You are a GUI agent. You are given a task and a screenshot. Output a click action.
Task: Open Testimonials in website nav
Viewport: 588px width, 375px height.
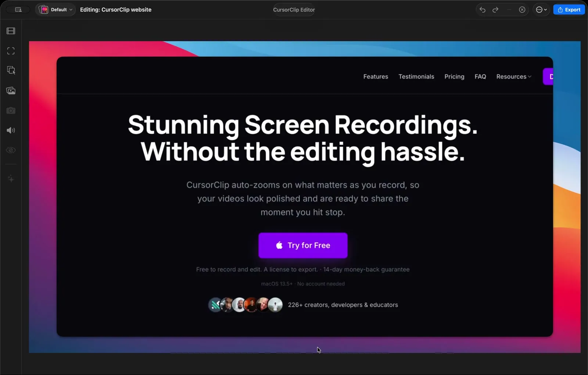tap(416, 76)
